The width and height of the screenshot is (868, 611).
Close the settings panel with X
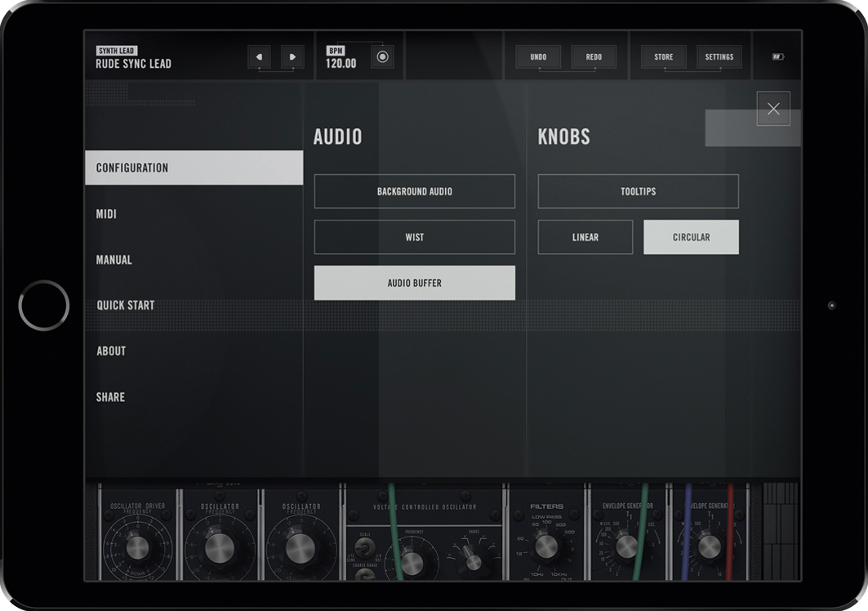click(x=772, y=109)
